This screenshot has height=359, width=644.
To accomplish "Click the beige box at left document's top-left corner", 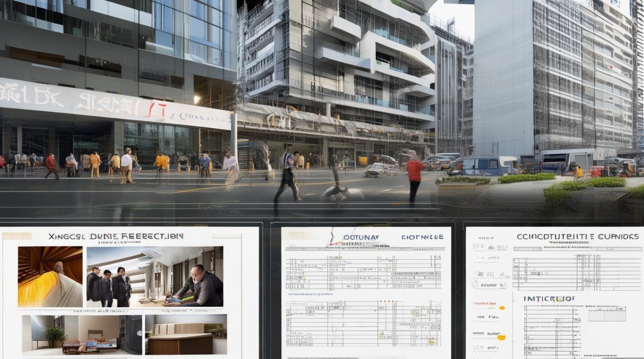I will [17, 236].
